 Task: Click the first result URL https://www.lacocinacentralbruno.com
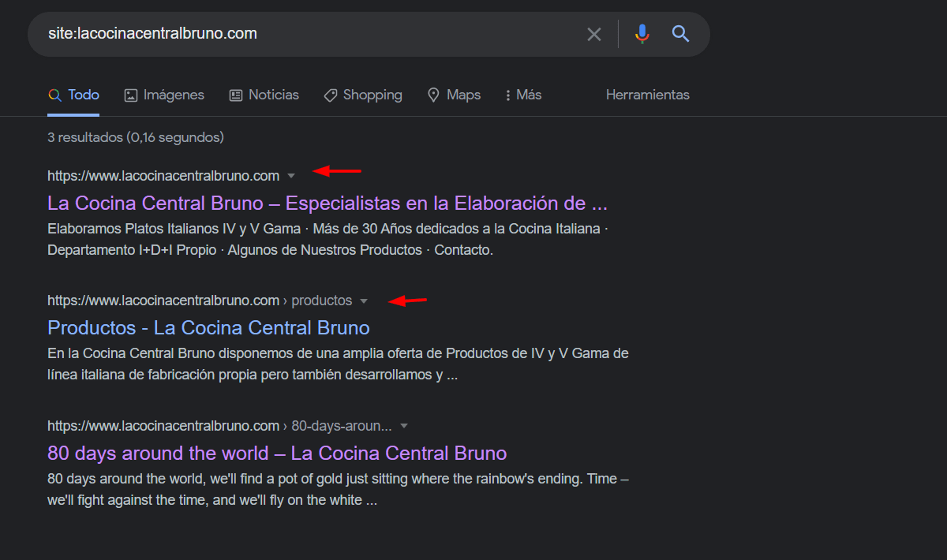point(163,176)
